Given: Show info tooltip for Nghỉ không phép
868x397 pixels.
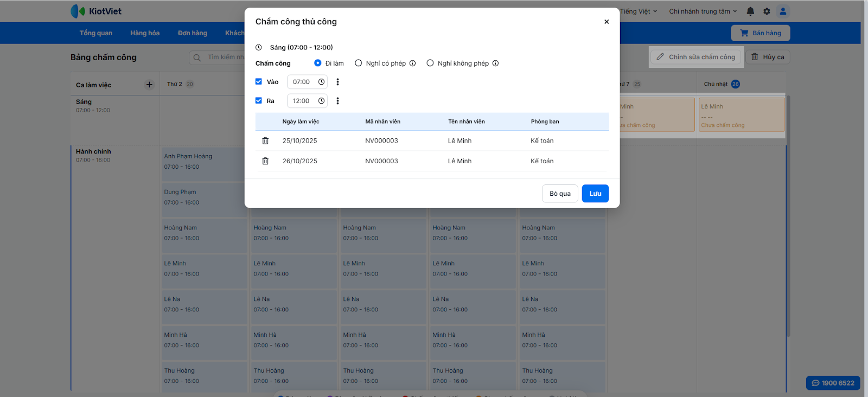Looking at the screenshot, I should click(495, 63).
